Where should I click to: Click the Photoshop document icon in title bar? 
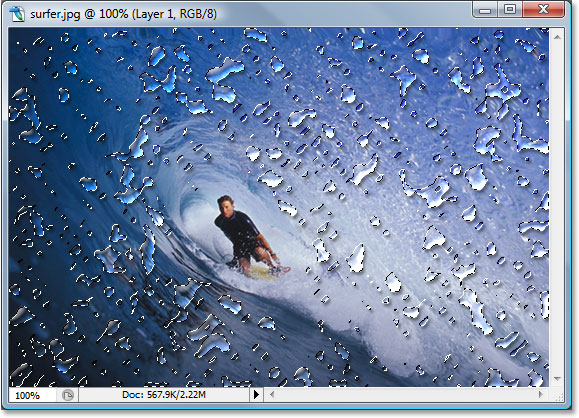(17, 14)
